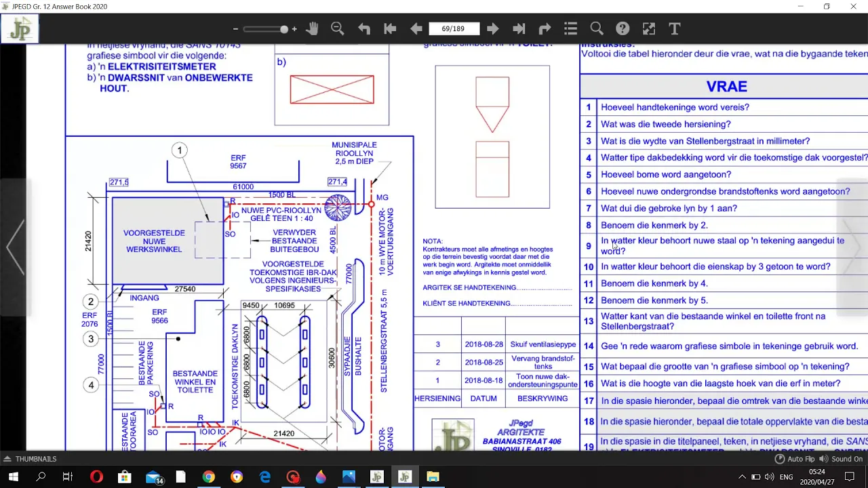Click question 1 'Hoeveel handtekeninge word vereis?'
The image size is (868, 488).
[x=675, y=107]
